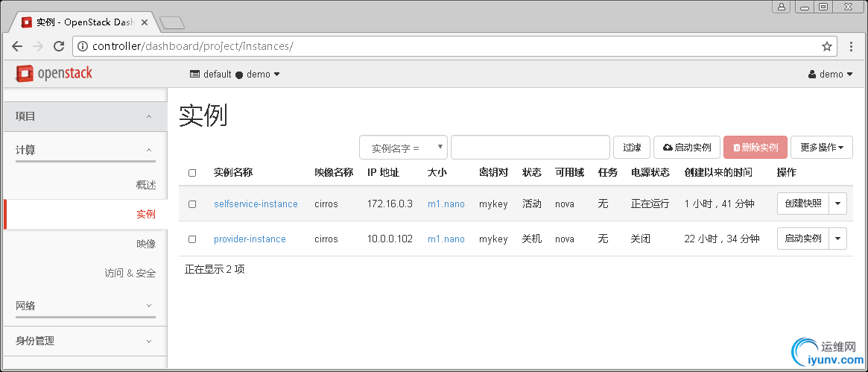Open the action dropdown arrow next to 启动实例 in the provider-instance row
Image resolution: width=868 pixels, height=372 pixels.
coord(837,239)
